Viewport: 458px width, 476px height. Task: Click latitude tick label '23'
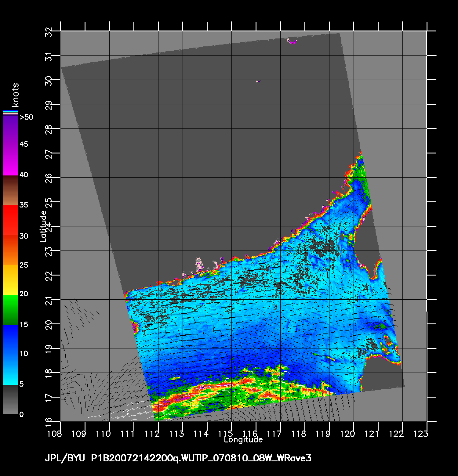[x=48, y=251]
